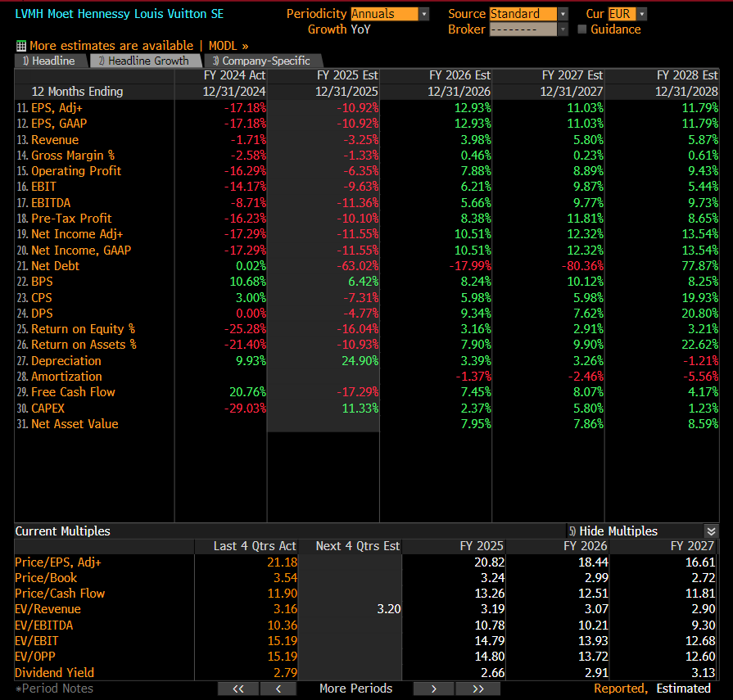The width and height of the screenshot is (733, 700).
Task: Click the FY 2026 Est column header
Action: click(x=460, y=75)
